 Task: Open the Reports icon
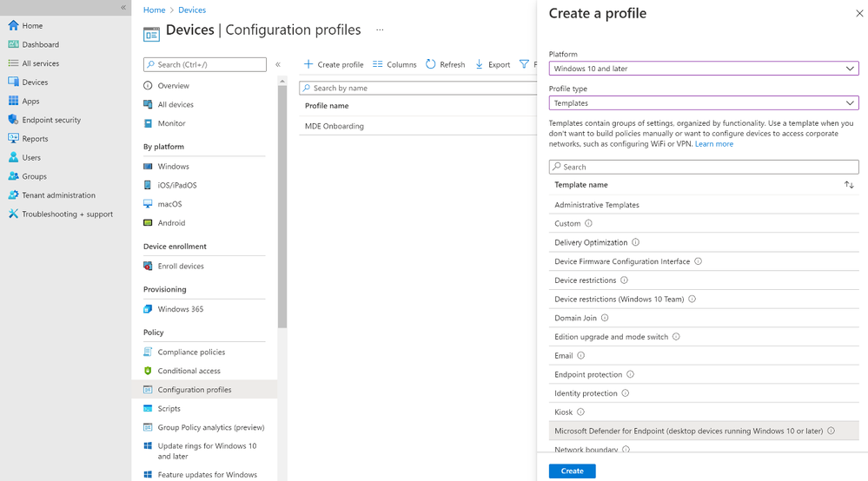coord(13,138)
